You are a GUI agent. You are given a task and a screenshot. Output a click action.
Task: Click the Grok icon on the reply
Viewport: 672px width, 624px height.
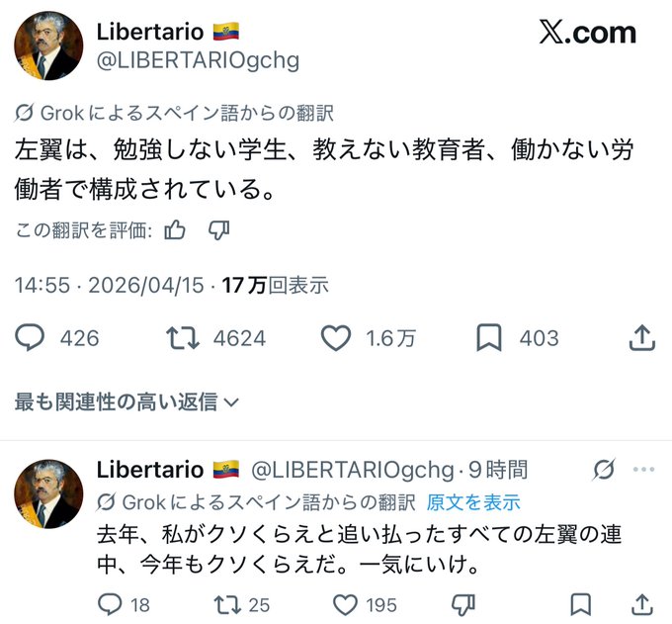coord(605,469)
